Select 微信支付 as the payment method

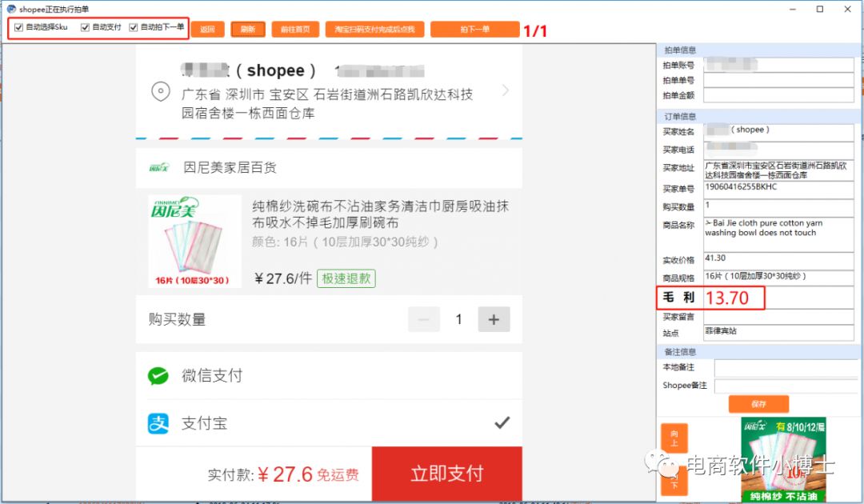(329, 376)
